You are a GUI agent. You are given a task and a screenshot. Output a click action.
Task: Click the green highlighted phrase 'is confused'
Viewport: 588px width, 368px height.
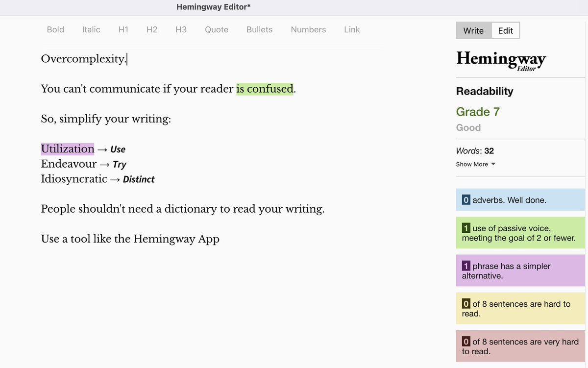[265, 89]
